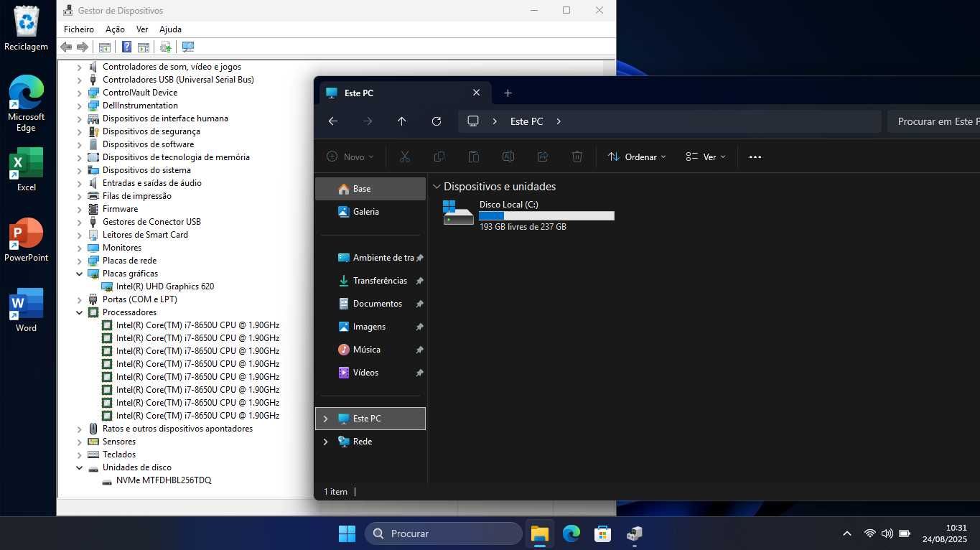Go up one folder level in Explorer
Viewport: 980px width, 550px height.
pos(402,121)
